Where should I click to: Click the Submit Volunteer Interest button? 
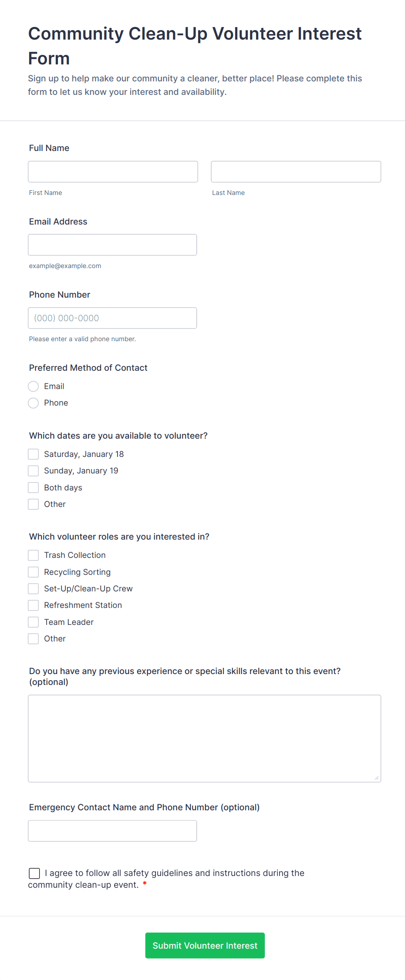(205, 945)
